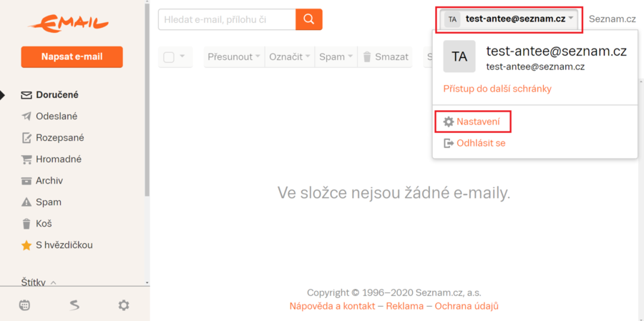Open settings gear in bottom sidebar
644x321 pixels.
(x=124, y=305)
